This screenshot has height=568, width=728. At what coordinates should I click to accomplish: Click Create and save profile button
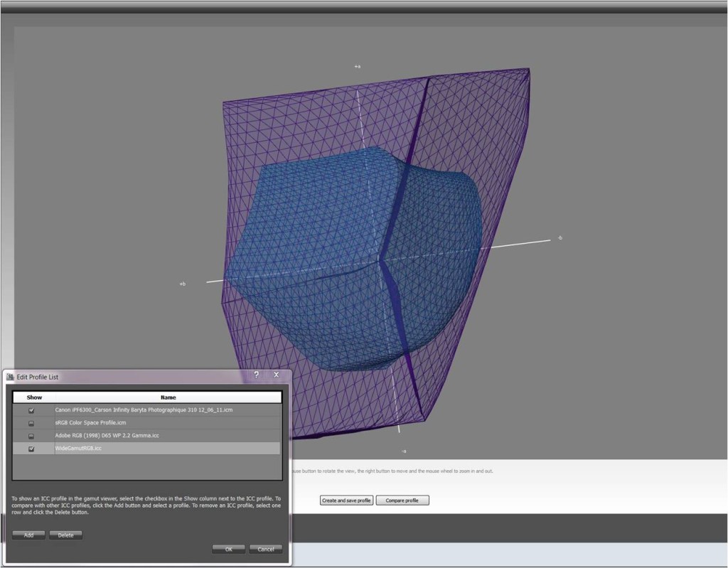pos(346,500)
